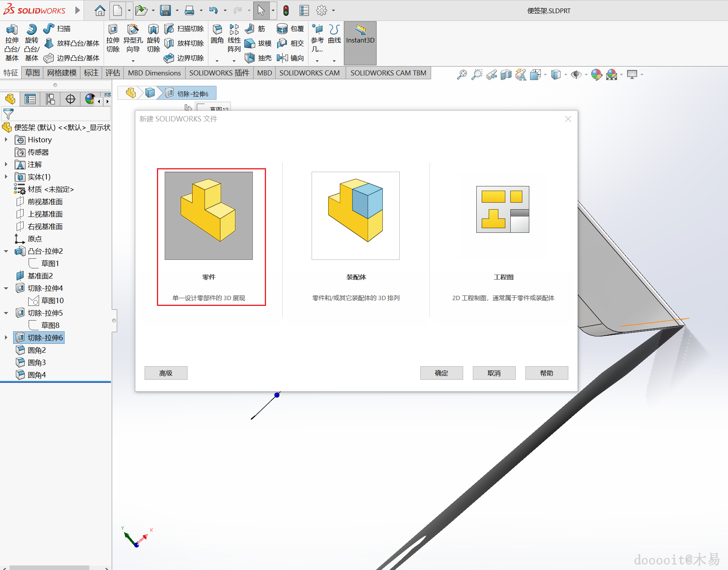Select the 扫描 sweep tool

57,29
